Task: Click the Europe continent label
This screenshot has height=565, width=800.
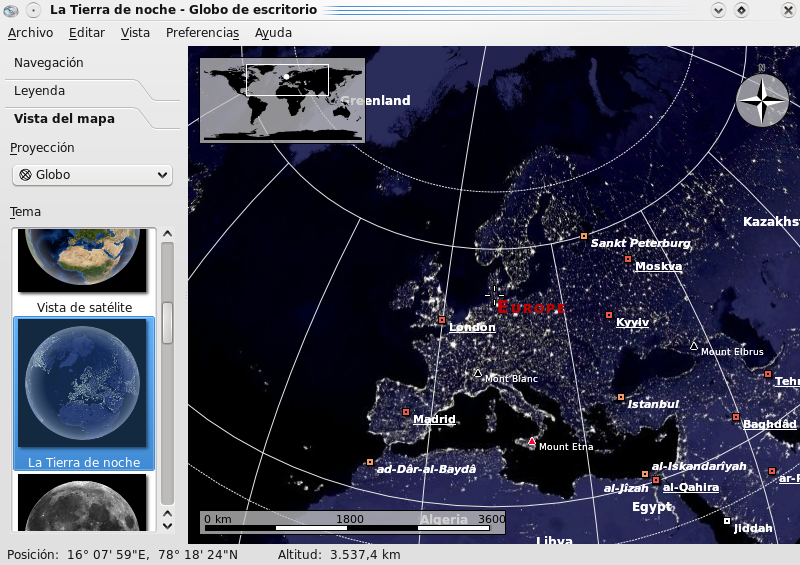Action: (x=531, y=308)
